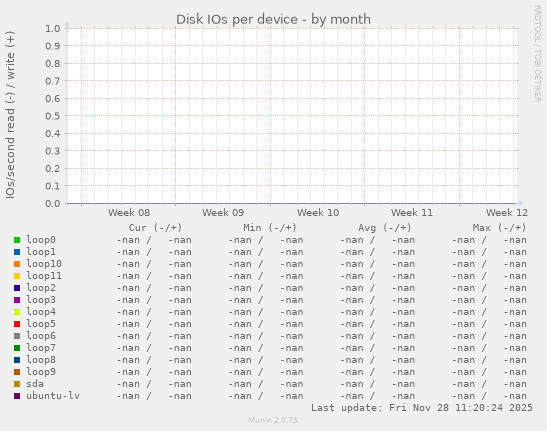Click the Week 10 axis label
This screenshot has width=547, height=431.
(318, 213)
